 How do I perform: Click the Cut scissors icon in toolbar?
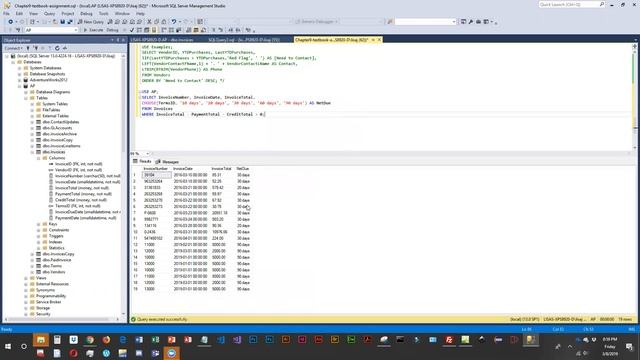[149, 22]
